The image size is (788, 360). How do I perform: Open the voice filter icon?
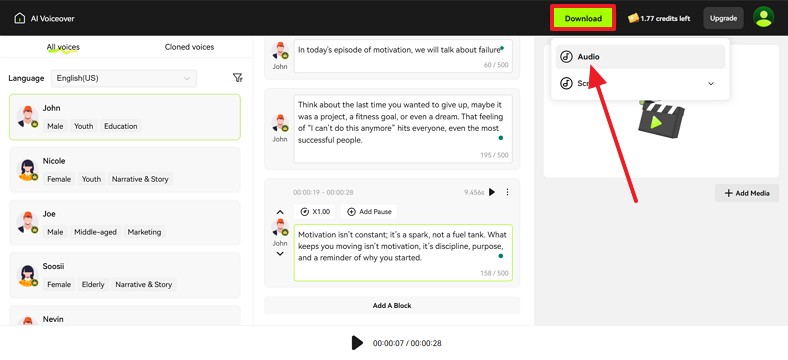click(238, 78)
